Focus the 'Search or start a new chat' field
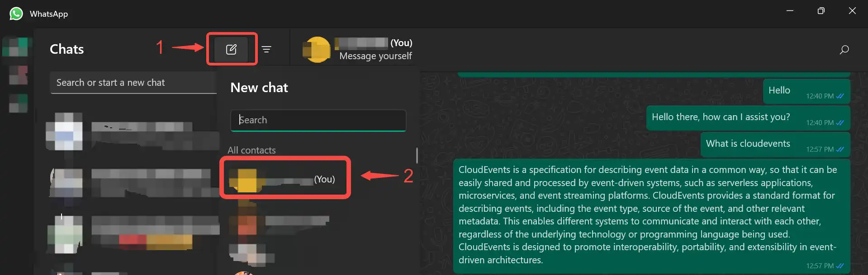868x275 pixels. [133, 83]
